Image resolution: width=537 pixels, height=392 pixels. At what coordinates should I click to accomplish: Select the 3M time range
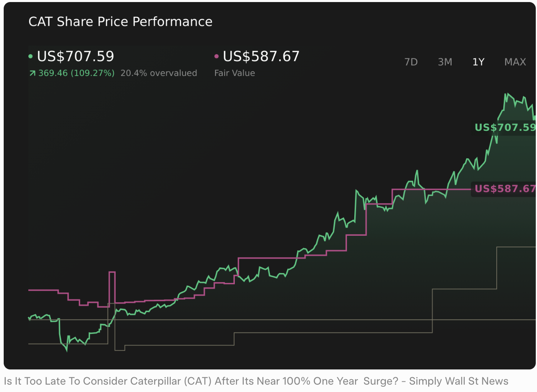445,62
